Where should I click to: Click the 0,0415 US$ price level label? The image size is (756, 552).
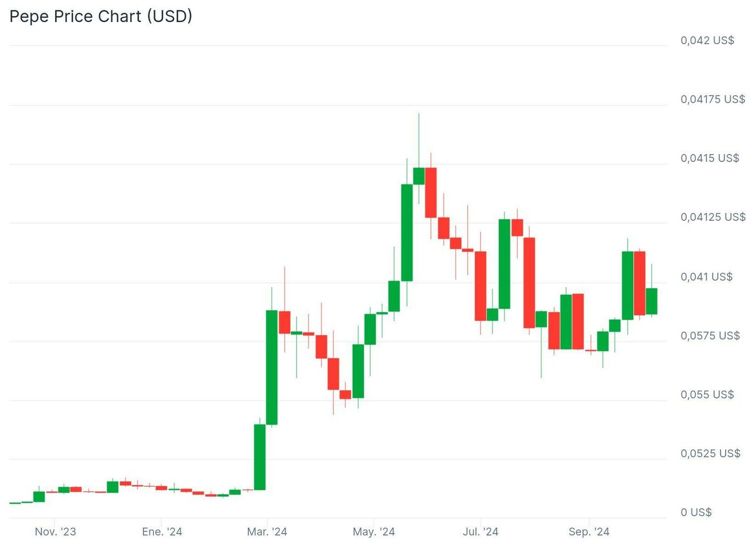coord(710,158)
